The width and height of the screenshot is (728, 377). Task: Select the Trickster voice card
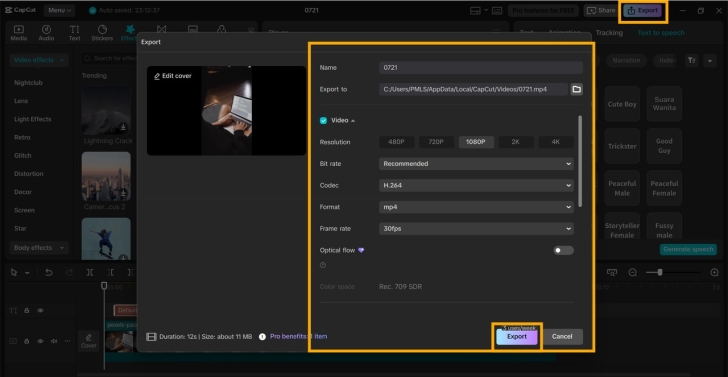(x=622, y=146)
